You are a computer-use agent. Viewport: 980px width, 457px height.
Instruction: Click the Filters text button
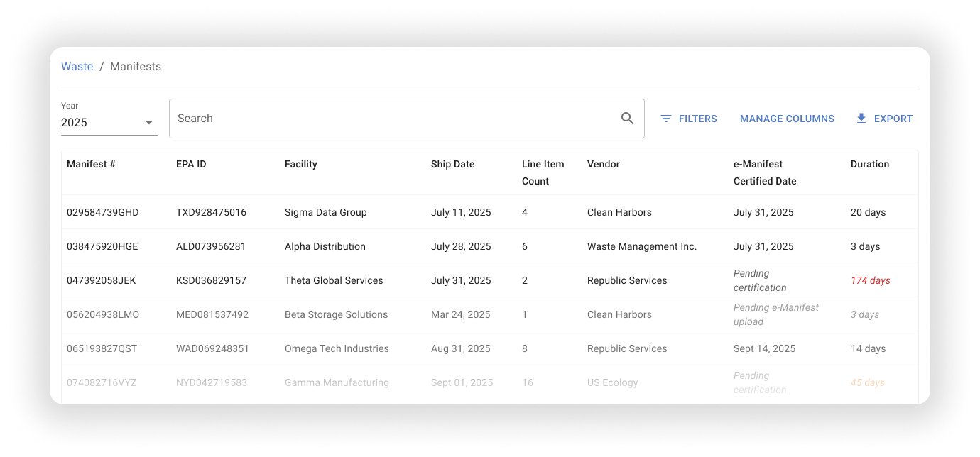coord(697,119)
